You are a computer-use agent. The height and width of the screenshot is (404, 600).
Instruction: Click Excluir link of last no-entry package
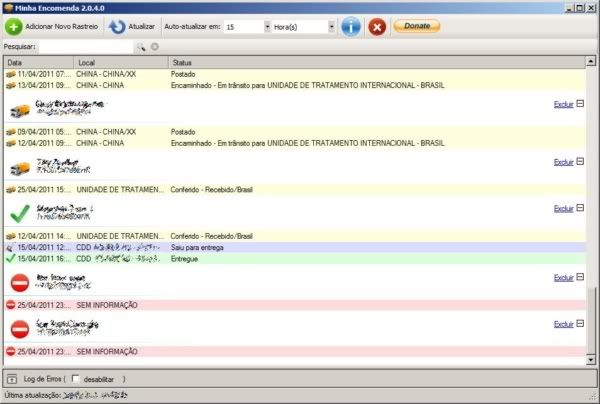click(563, 324)
